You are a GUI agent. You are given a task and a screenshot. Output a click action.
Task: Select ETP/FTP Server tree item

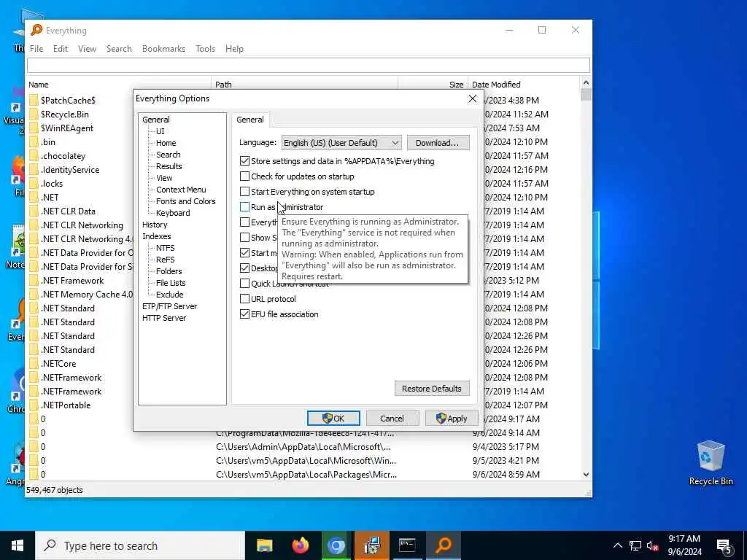[169, 306]
